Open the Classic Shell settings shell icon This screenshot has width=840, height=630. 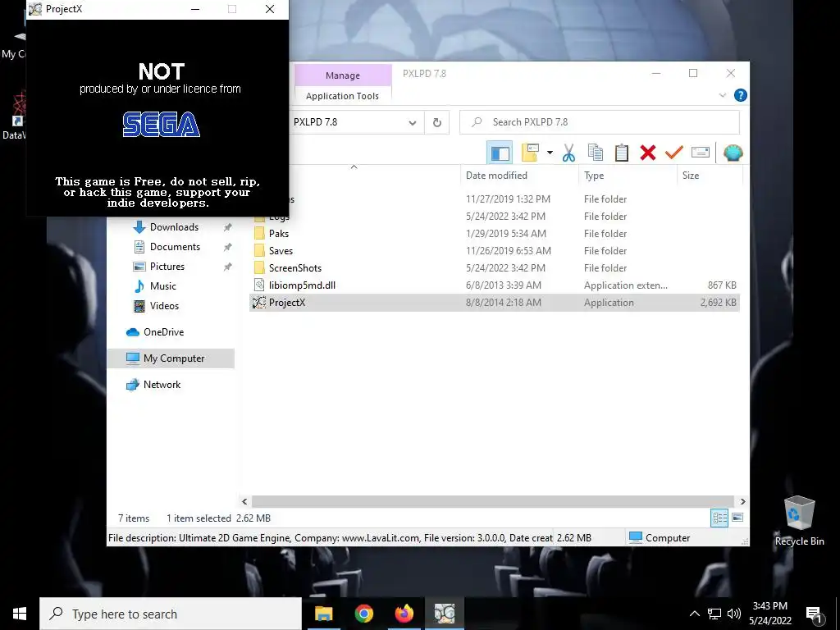point(733,153)
